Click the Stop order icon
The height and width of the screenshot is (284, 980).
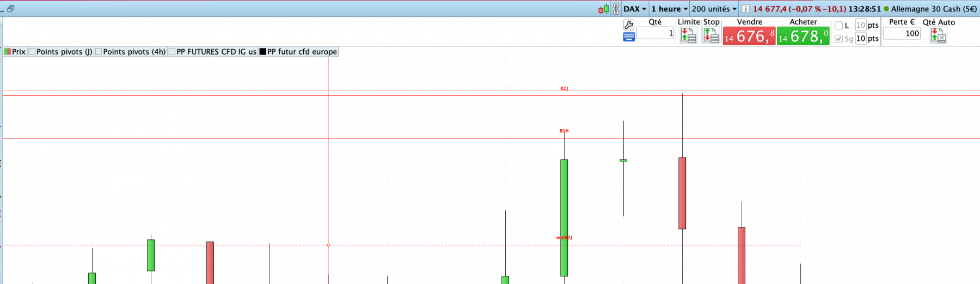[711, 35]
